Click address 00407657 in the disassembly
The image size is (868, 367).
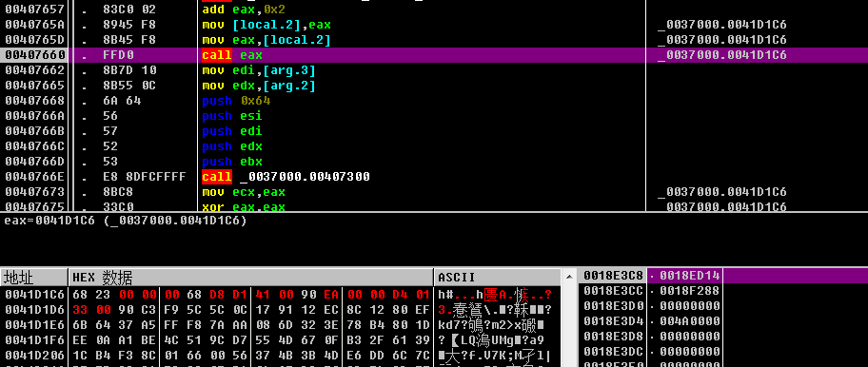pos(35,10)
